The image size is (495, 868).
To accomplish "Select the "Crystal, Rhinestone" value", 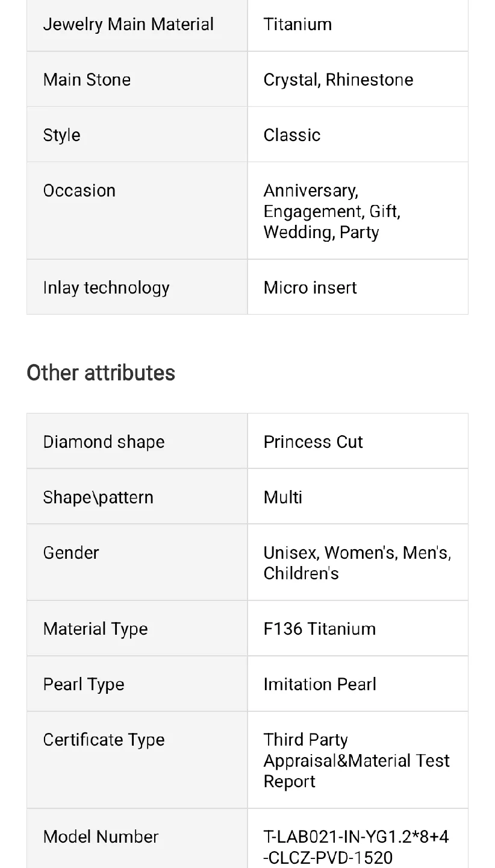I will point(338,80).
